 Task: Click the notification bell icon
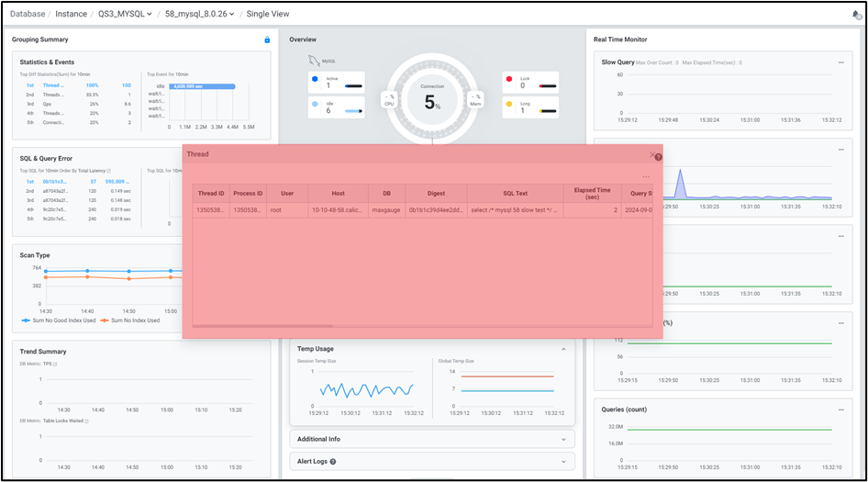(856, 15)
